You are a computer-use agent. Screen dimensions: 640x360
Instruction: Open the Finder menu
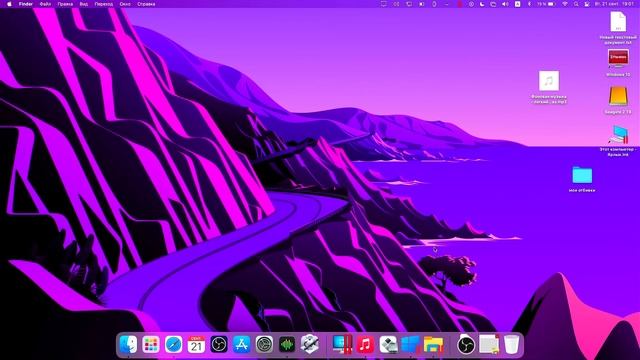coord(26,4)
